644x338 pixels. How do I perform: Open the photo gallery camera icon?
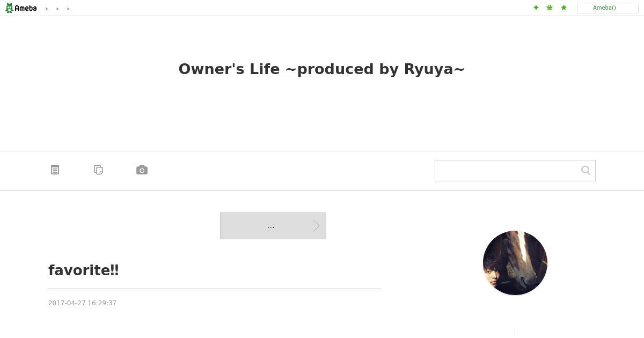(142, 170)
